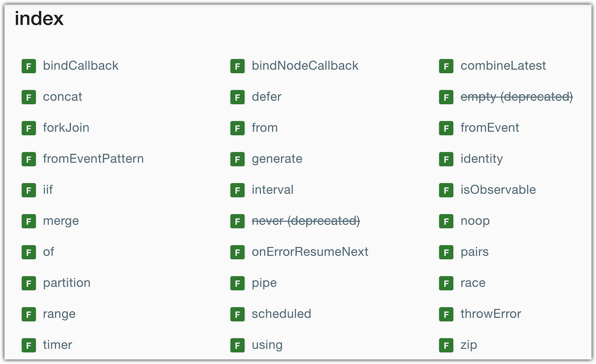
Task: Click the F badge beside bindCallback
Action: (x=29, y=66)
